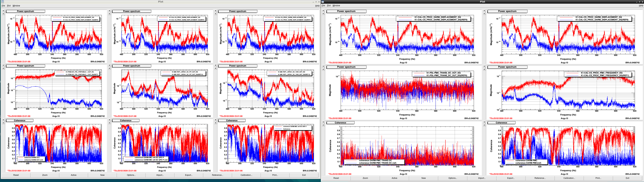Expand up-arrow beside coherence DARM IMC refl QPD Y plot

pos(216,123)
